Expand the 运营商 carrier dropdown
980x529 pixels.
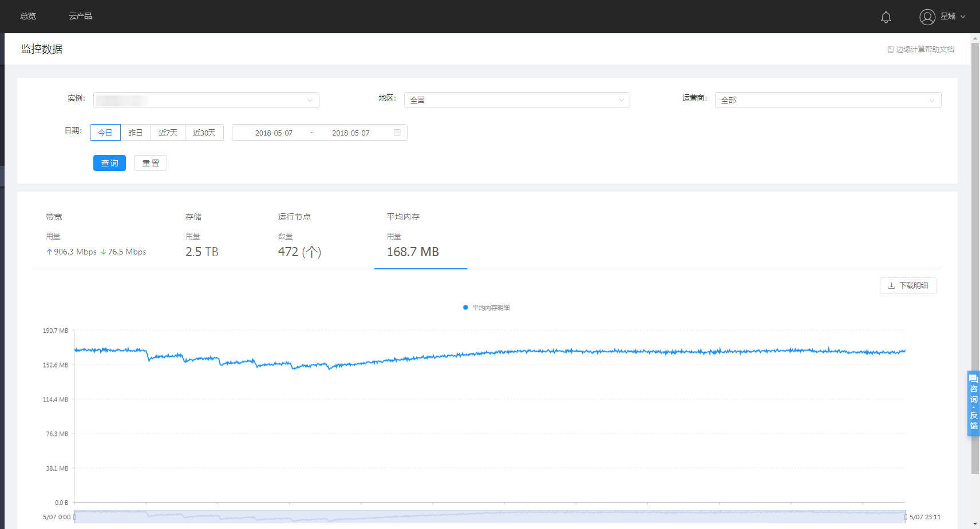click(x=828, y=100)
